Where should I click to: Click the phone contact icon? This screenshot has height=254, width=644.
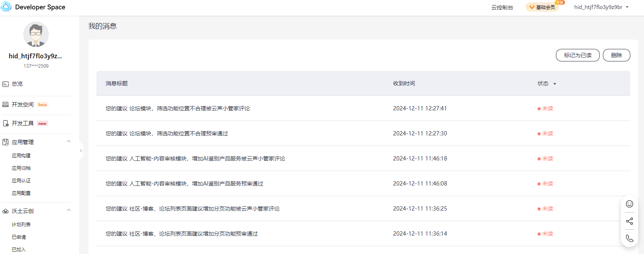[630, 238]
